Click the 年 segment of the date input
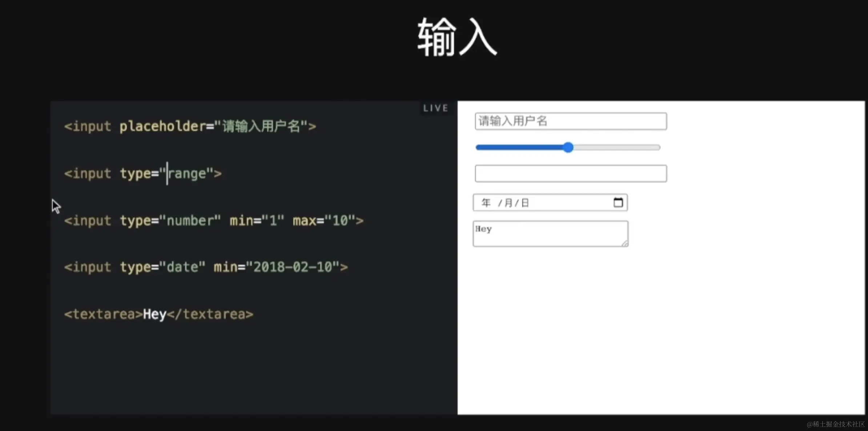The height and width of the screenshot is (431, 868). click(x=486, y=203)
